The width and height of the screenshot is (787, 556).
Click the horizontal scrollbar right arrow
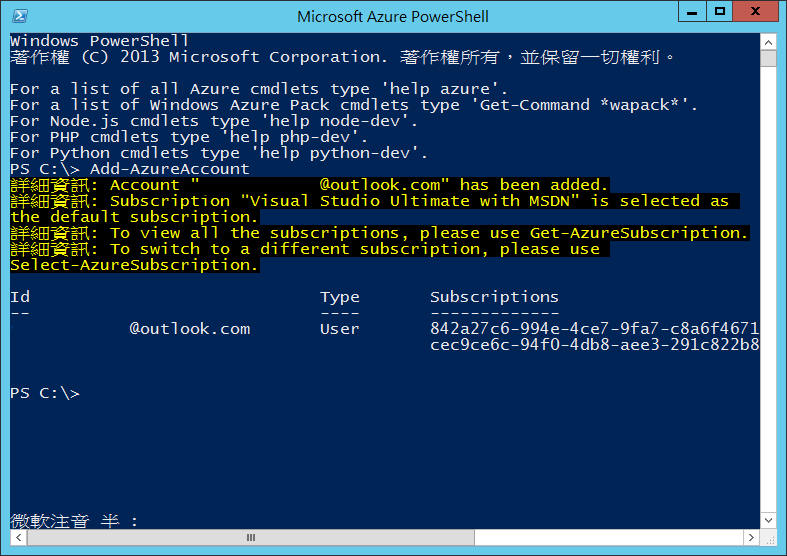click(750, 539)
